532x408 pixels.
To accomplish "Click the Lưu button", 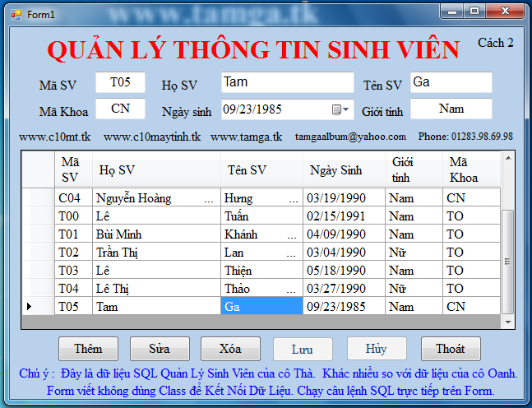I will [x=303, y=349].
